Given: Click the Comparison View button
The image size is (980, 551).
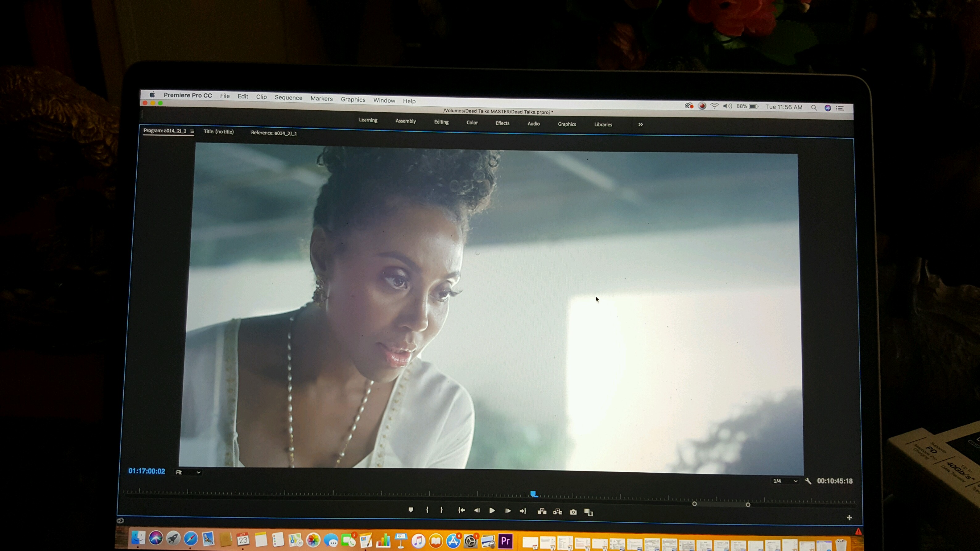Looking at the screenshot, I should 589,512.
